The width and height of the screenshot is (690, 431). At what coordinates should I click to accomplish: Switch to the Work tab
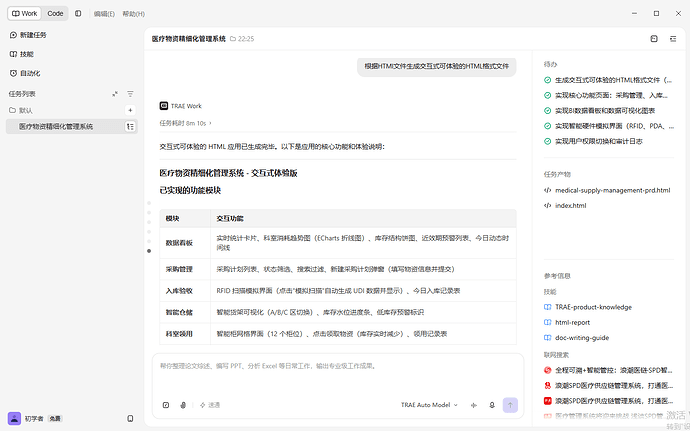pos(25,14)
